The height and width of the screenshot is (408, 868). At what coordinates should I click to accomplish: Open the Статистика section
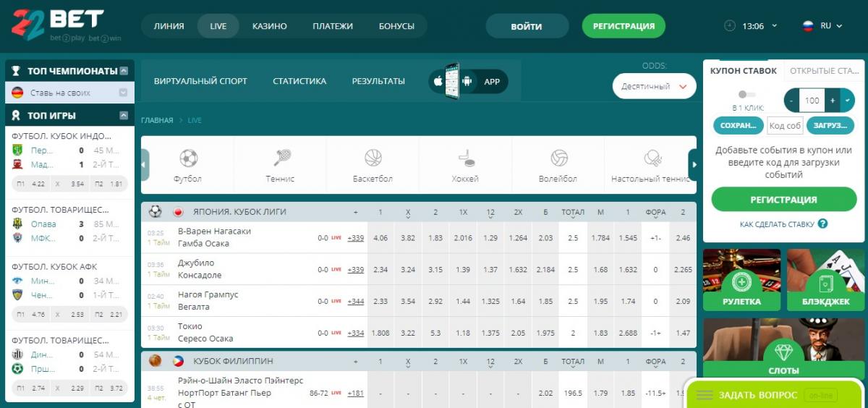point(299,81)
